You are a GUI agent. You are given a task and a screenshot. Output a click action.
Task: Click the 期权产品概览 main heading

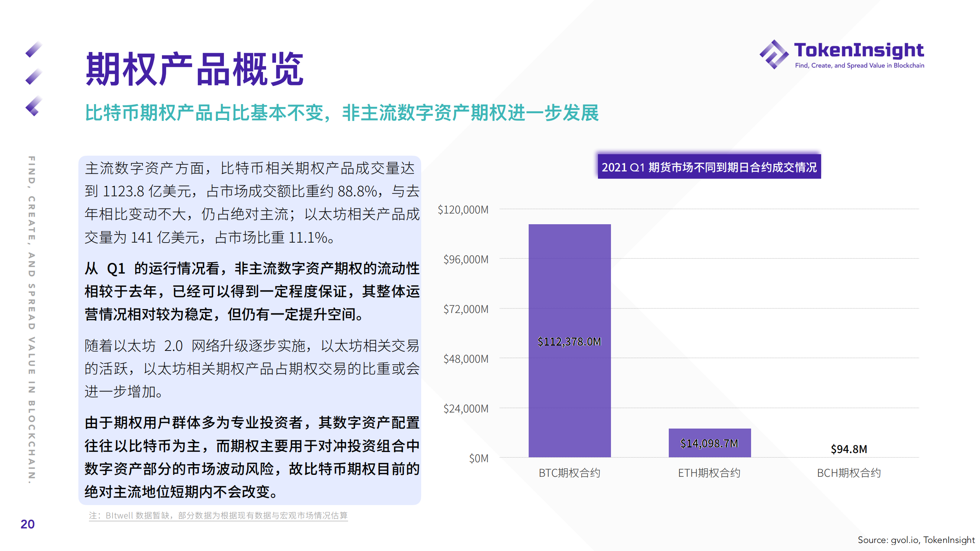click(x=195, y=69)
